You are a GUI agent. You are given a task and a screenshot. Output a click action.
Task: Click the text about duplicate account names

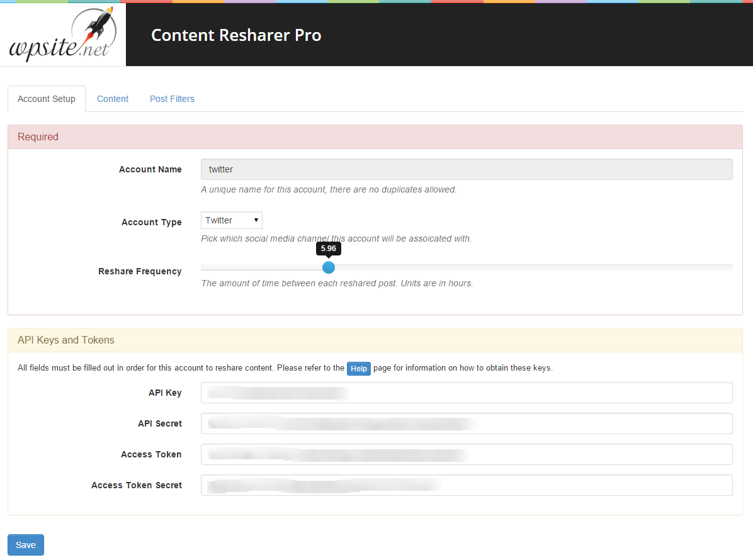click(x=329, y=189)
